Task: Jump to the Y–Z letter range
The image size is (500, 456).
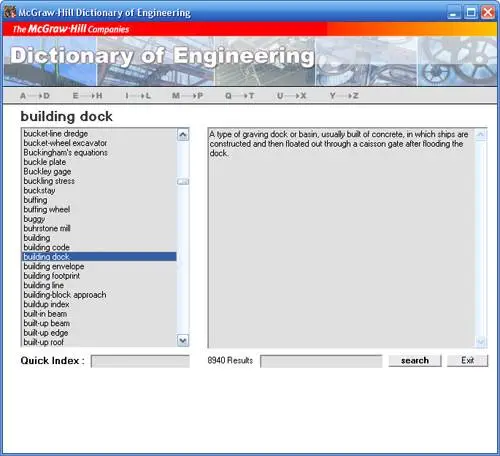Action: point(344,96)
